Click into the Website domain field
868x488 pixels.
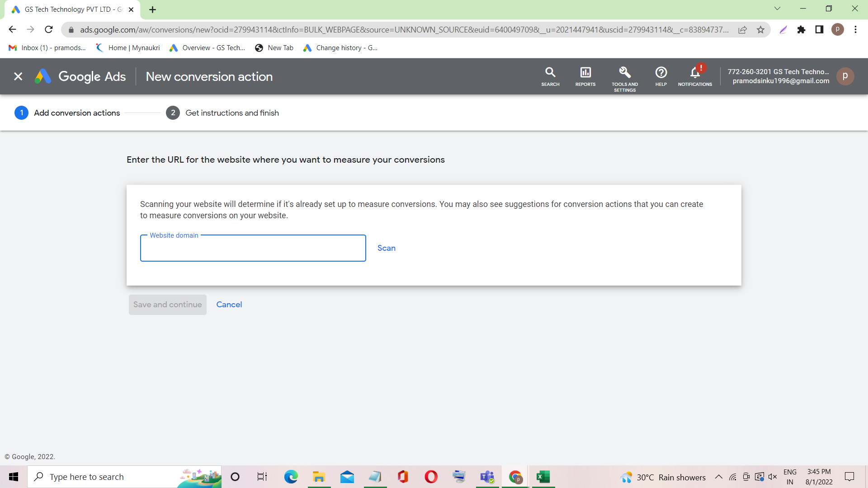pyautogui.click(x=253, y=249)
